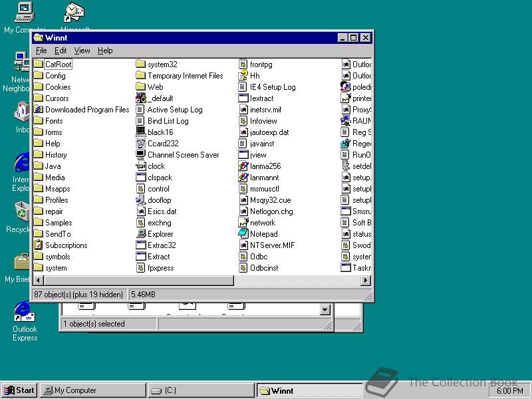Select the Explorer application icon
This screenshot has width=532, height=399.
140,234
